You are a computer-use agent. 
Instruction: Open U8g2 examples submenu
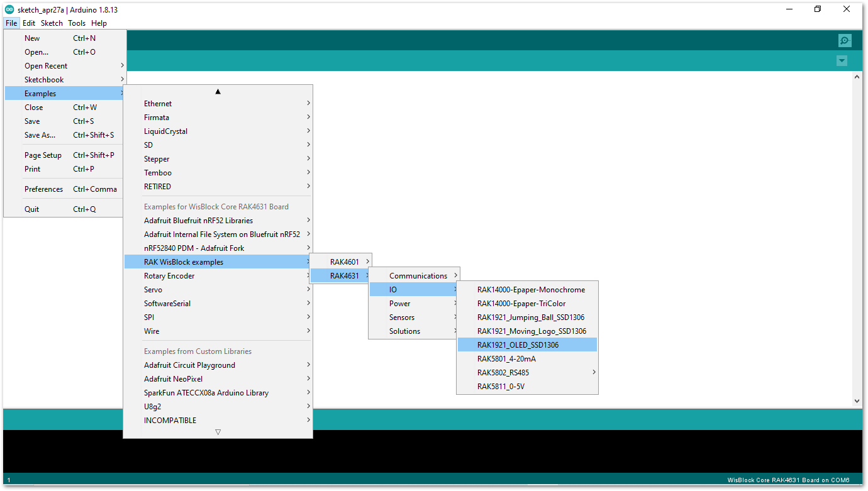pyautogui.click(x=218, y=407)
